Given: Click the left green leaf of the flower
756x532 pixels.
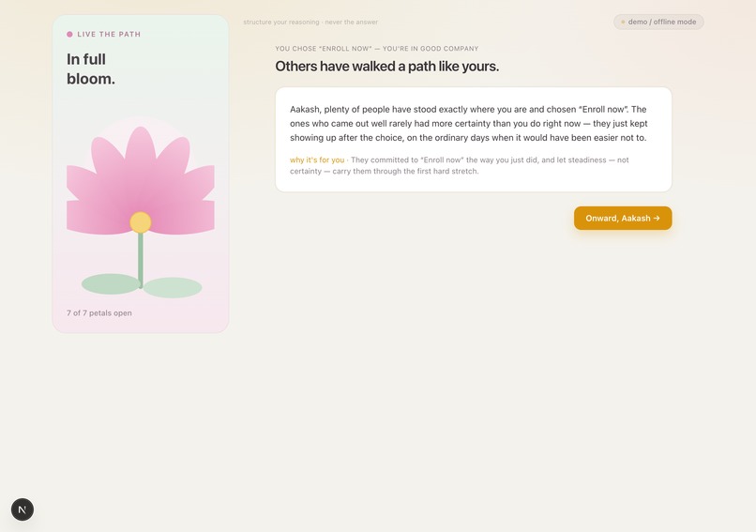Looking at the screenshot, I should pos(111,283).
